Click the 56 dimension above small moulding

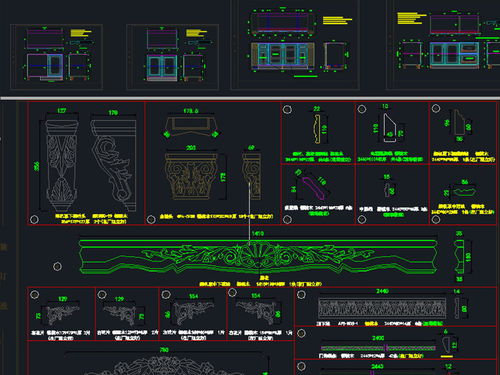(465, 182)
